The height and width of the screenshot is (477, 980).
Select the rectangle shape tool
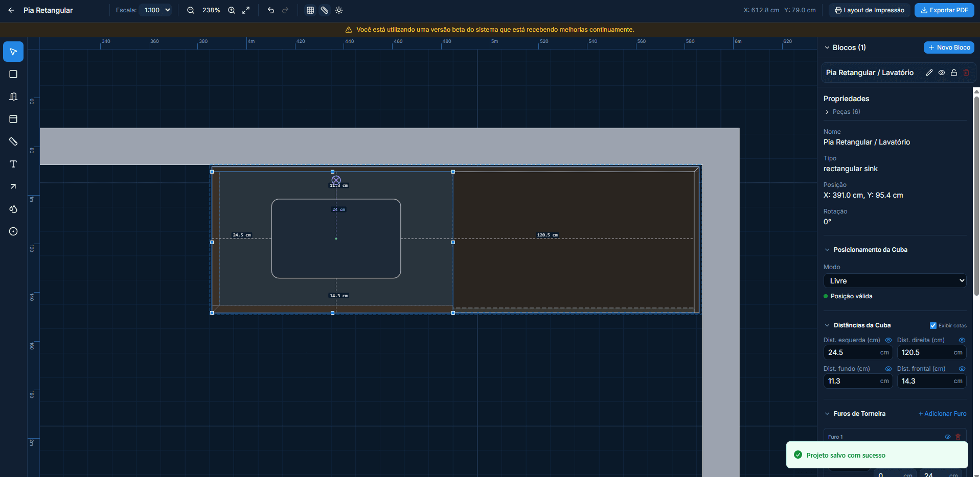pyautogui.click(x=13, y=74)
